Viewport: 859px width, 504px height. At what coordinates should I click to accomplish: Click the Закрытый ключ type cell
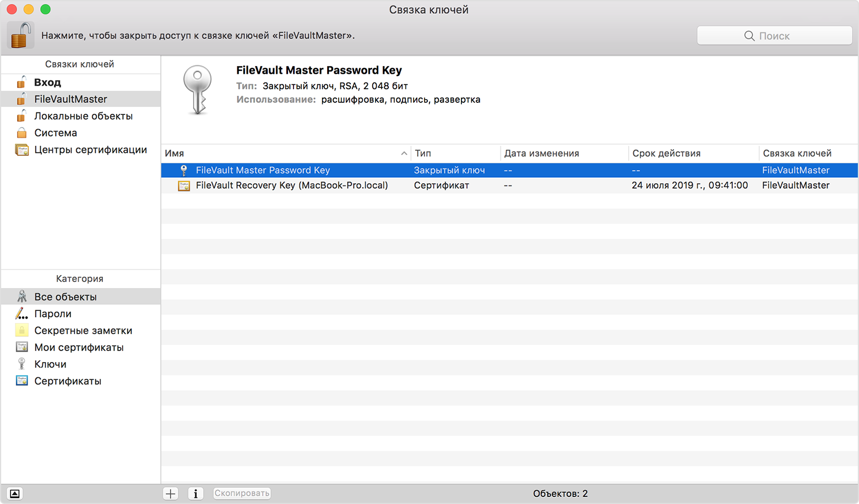449,170
